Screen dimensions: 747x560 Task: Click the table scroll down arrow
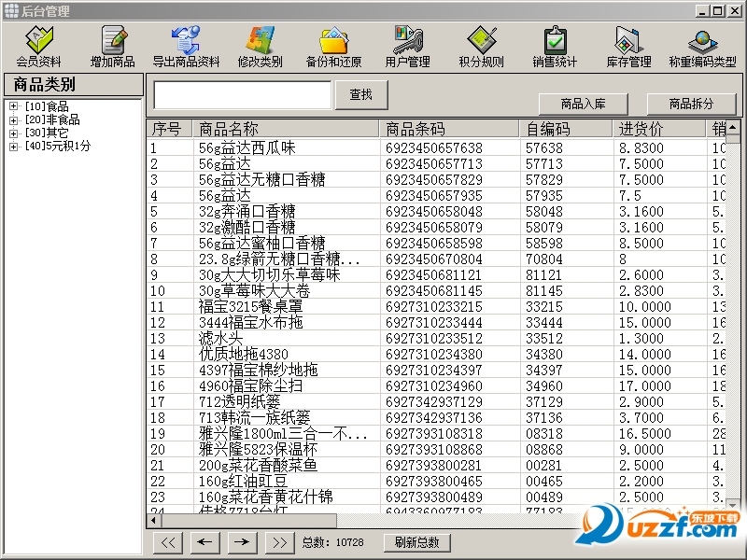click(x=733, y=505)
